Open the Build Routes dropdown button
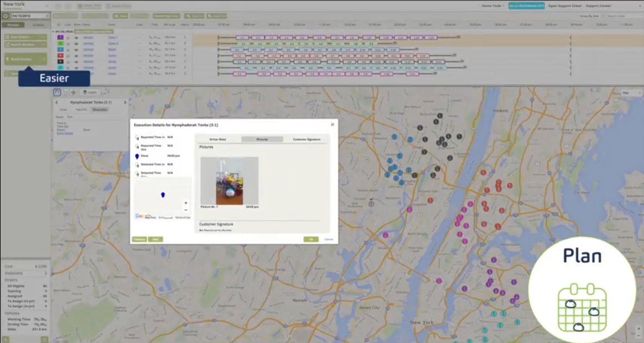The width and height of the screenshot is (644, 343). 26,59
